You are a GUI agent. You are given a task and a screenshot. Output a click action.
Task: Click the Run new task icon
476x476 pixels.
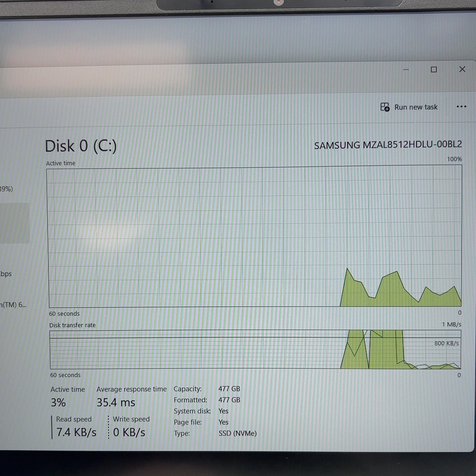[384, 107]
